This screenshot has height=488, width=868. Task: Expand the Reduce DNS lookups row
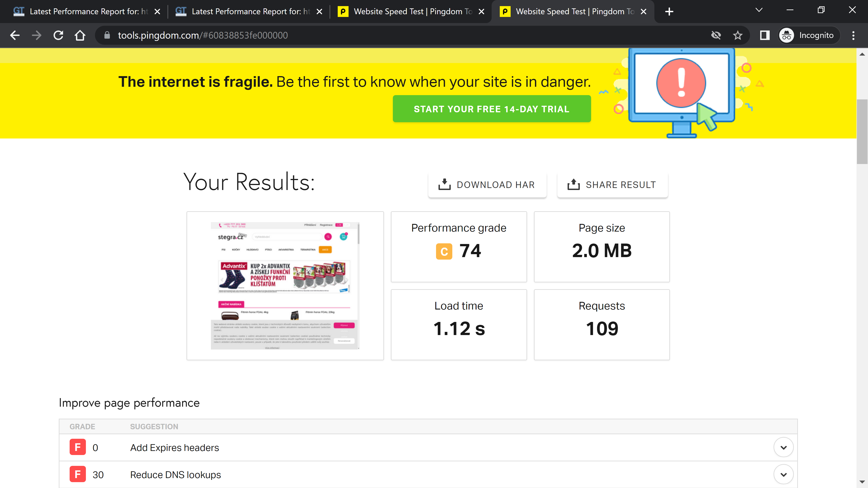click(783, 474)
